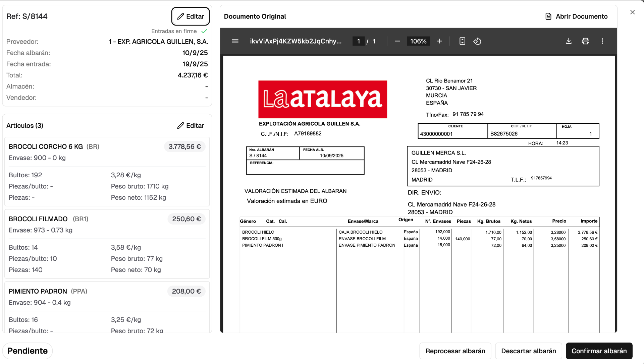Rotate the document counterclockwise

[x=477, y=41]
